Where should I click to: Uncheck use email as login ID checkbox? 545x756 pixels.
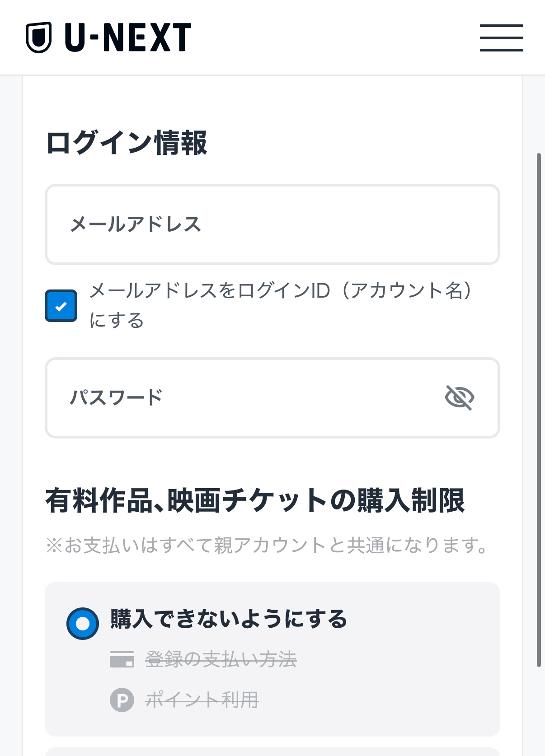tap(61, 306)
